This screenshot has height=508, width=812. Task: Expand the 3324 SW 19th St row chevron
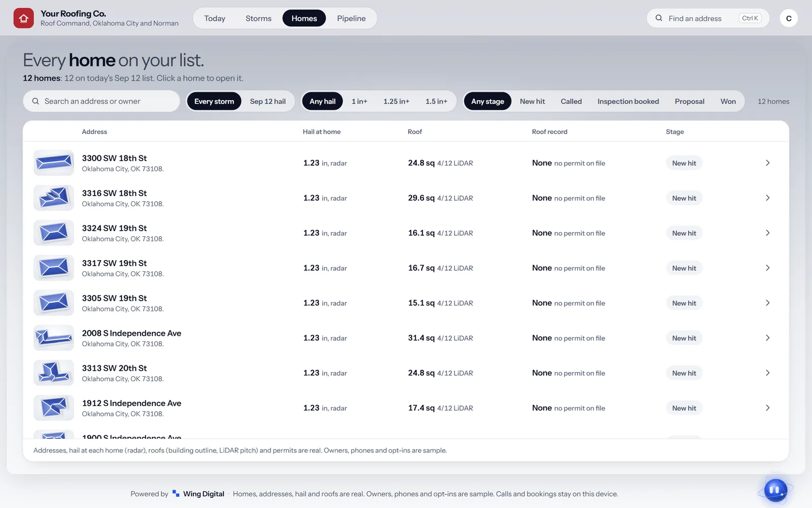click(767, 233)
